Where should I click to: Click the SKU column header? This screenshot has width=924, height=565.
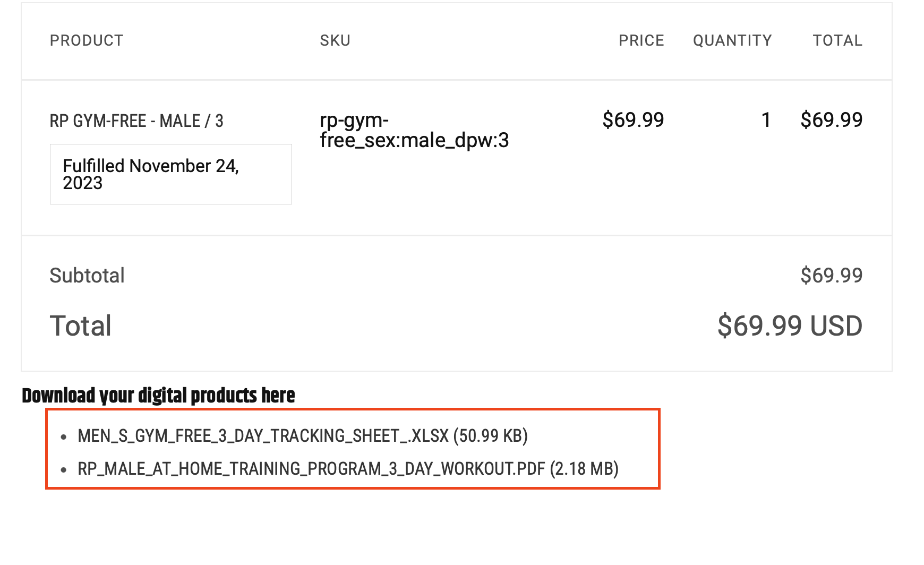click(x=335, y=40)
